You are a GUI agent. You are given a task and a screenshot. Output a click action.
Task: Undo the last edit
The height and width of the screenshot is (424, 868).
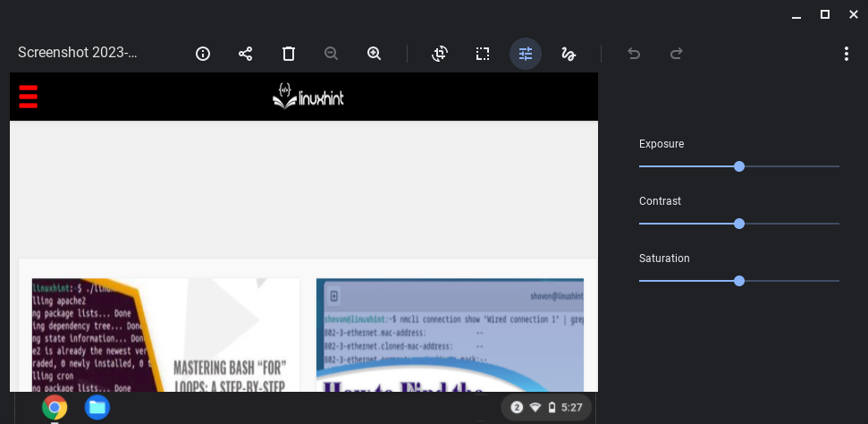(x=634, y=54)
